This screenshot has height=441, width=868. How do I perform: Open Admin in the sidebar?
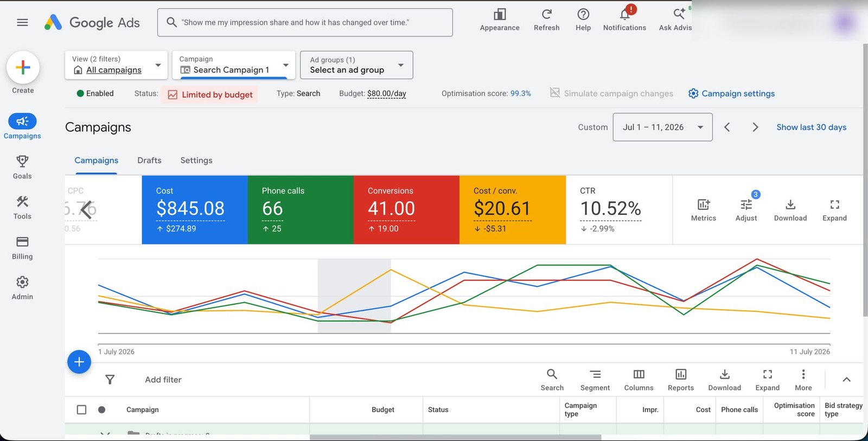pos(22,287)
